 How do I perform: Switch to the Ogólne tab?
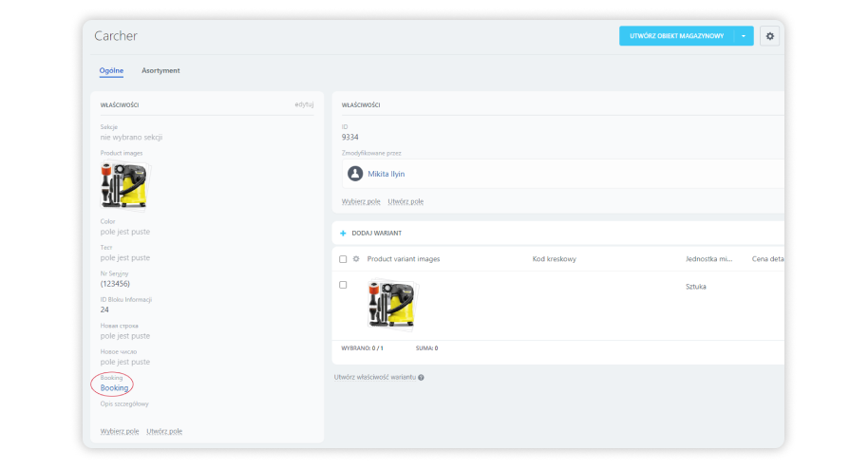[x=111, y=71]
